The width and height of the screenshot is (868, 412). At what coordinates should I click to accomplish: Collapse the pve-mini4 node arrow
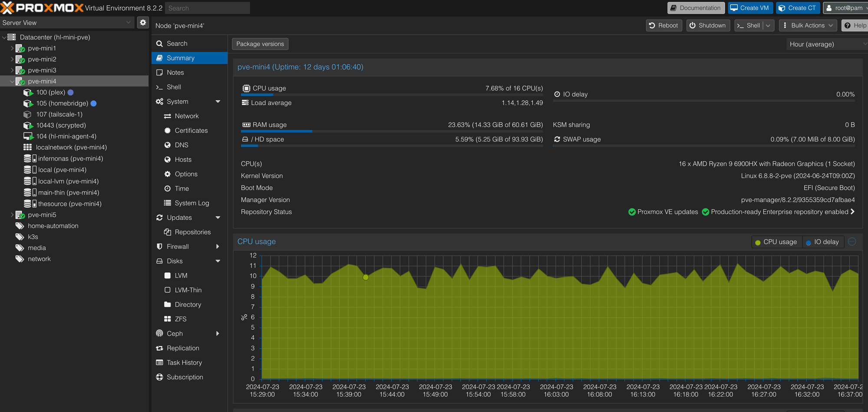(12, 81)
